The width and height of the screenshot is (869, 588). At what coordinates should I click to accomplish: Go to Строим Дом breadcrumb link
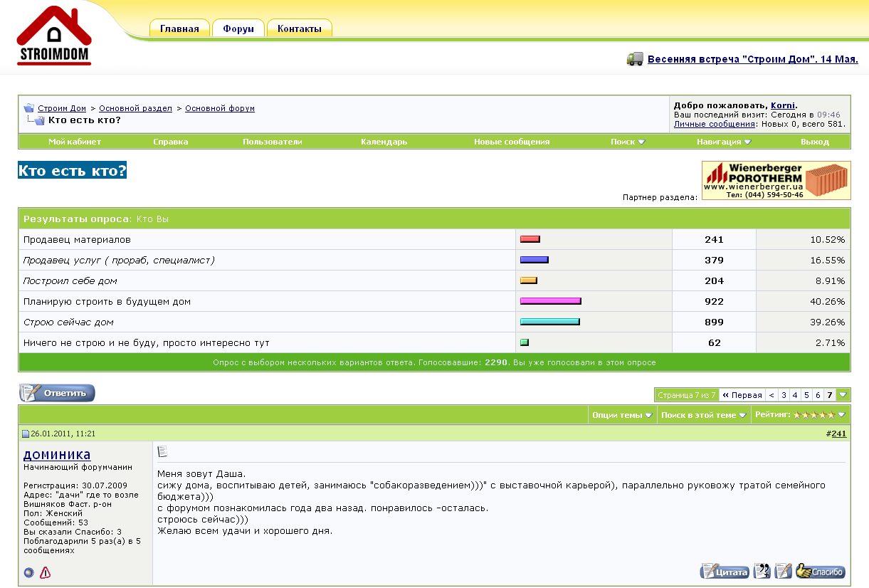coord(62,108)
